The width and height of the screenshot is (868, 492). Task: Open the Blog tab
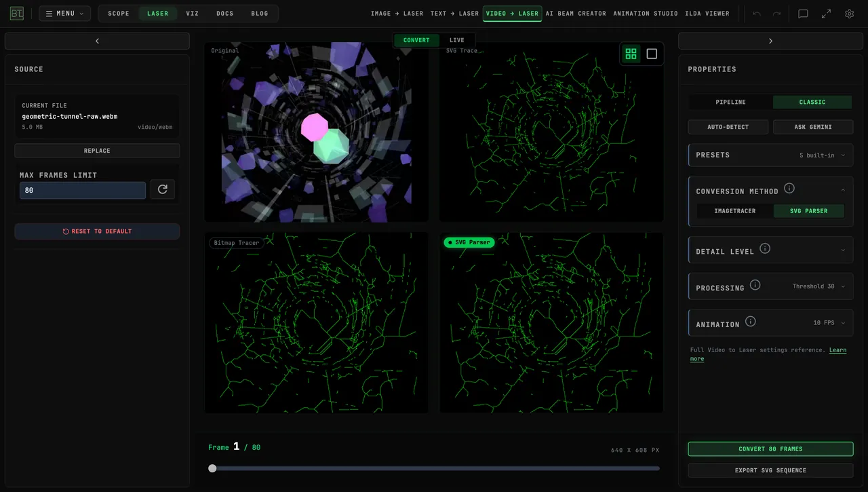260,14
